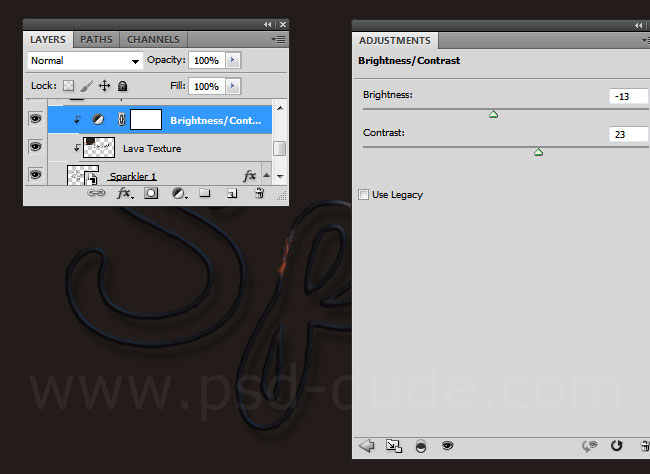Open the Adjustments panel options menu

pyautogui.click(x=646, y=40)
